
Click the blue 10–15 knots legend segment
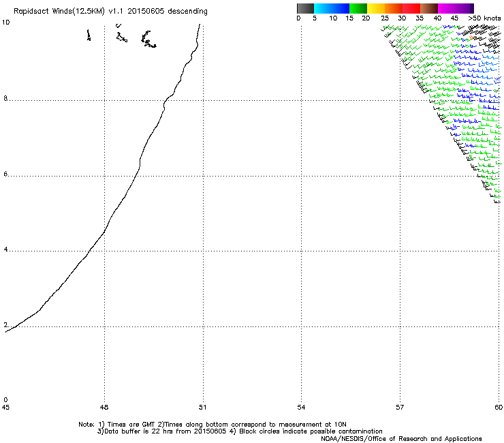[341, 8]
